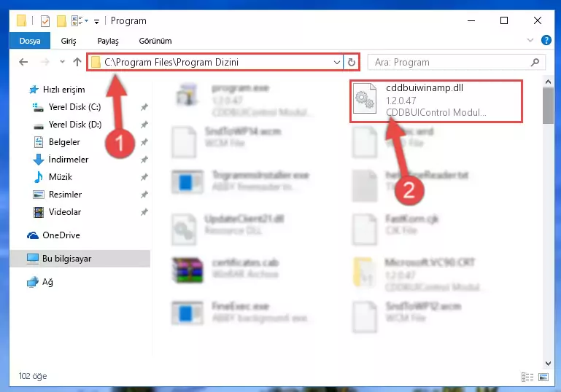The height and width of the screenshot is (392, 561).
Task: Open Customize Quick Access Toolbar dropdown
Action: [96, 22]
